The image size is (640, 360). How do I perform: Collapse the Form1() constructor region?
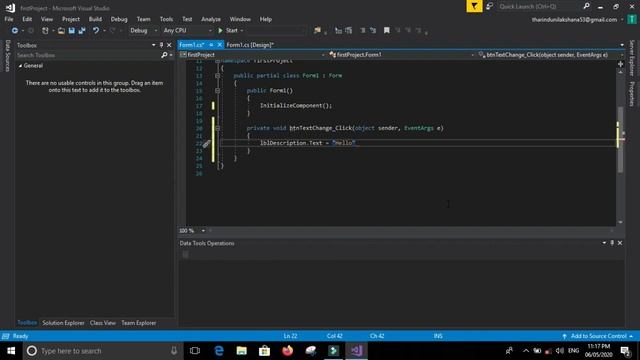coord(218,91)
